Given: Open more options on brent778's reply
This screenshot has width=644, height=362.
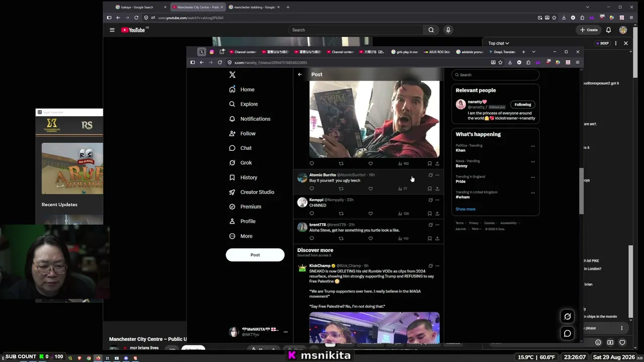Looking at the screenshot, I should (437, 225).
